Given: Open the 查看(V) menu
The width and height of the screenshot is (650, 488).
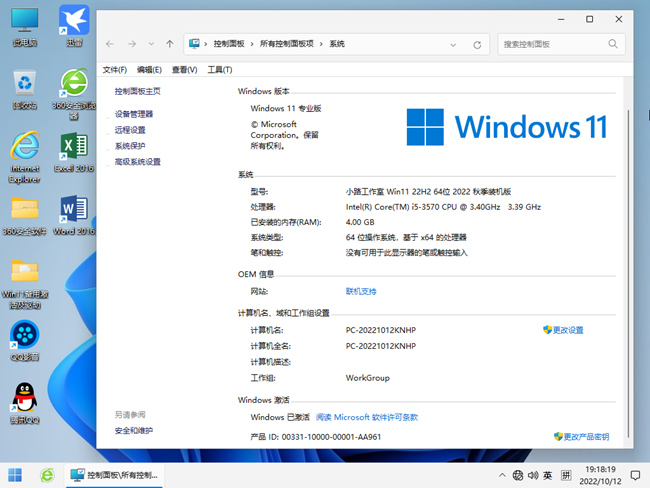Looking at the screenshot, I should point(184,70).
